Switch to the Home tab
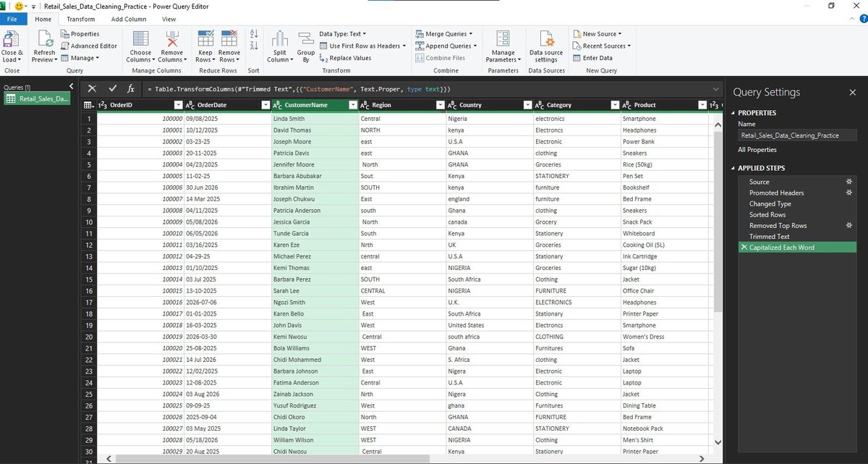The image size is (868, 464). coord(43,20)
